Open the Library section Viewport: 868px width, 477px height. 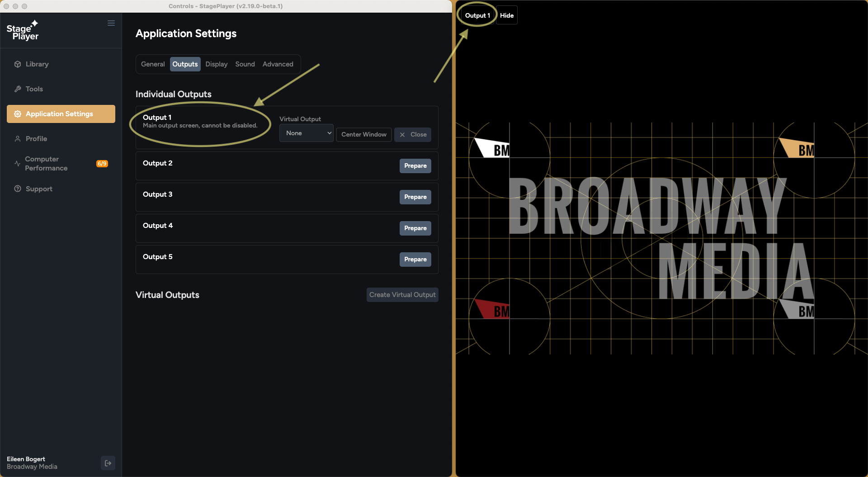click(61, 64)
